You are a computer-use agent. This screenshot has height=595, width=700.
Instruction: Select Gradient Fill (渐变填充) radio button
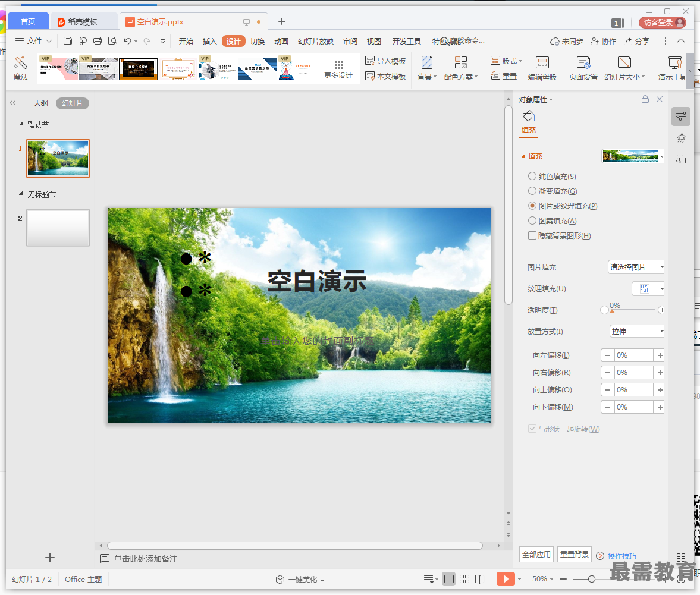pyautogui.click(x=532, y=191)
